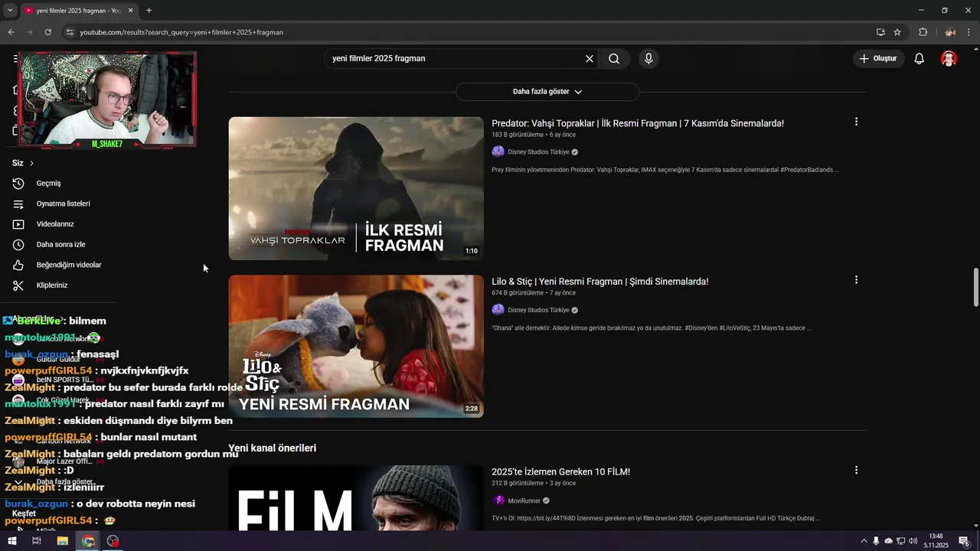This screenshot has height=551, width=980.
Task: Open YouTube notifications bell
Action: (920, 59)
